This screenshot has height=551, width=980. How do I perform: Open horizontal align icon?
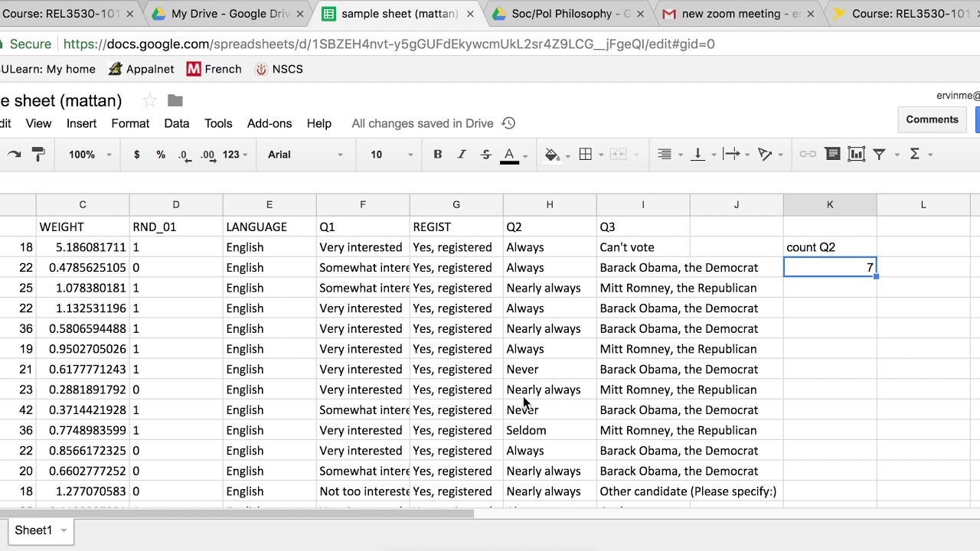(x=665, y=155)
